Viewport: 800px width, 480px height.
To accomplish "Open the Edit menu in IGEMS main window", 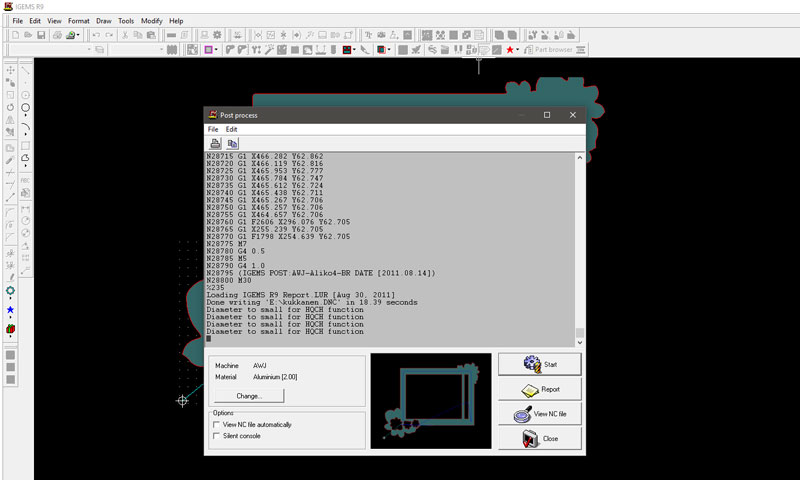I will pyautogui.click(x=35, y=21).
